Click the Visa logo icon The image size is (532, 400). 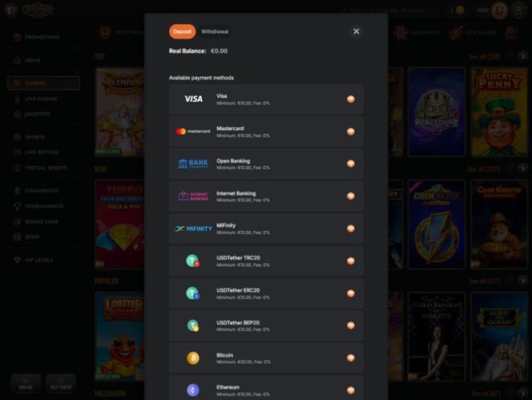pyautogui.click(x=193, y=99)
